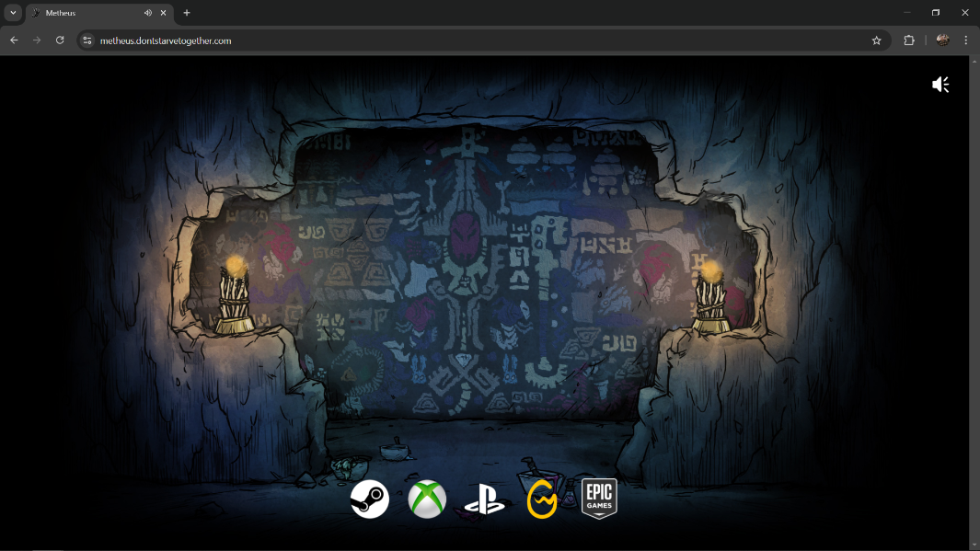
Task: Minimize the browser window
Action: (x=907, y=13)
